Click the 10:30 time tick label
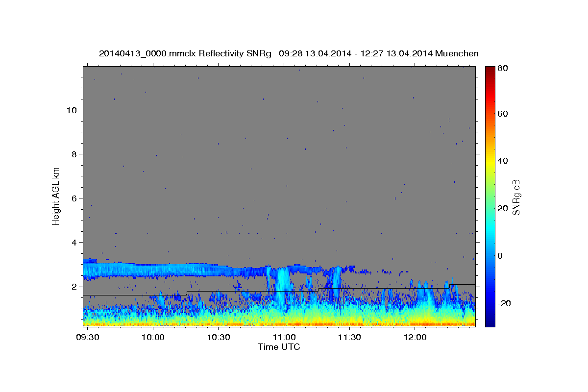Screen dimensions: 588x392 [x=219, y=338]
